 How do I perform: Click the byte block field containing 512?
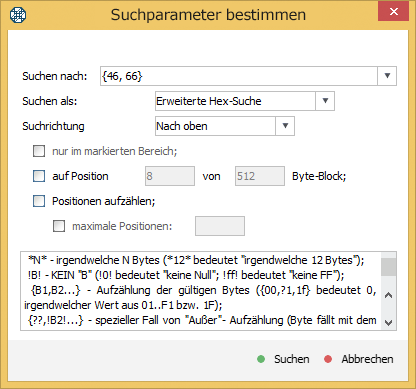(260, 176)
